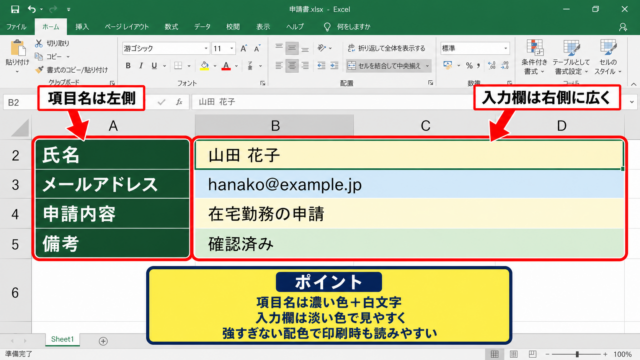
Task: Apply accounting number format icon
Action: pyautogui.click(x=448, y=66)
